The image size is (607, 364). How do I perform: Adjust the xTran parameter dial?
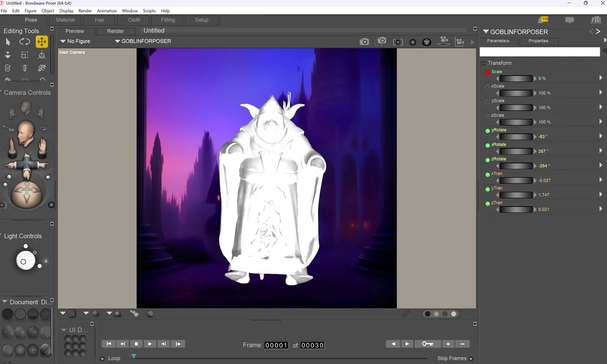(x=516, y=181)
